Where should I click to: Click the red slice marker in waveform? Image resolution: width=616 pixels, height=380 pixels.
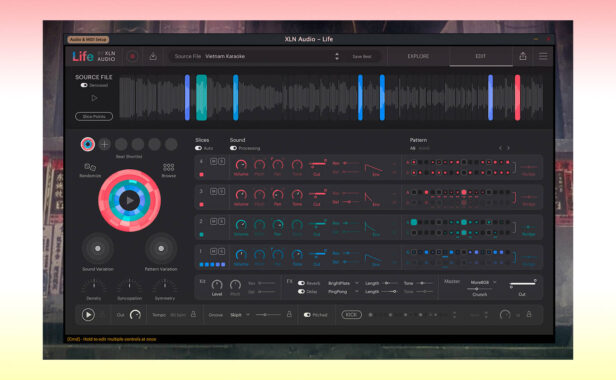[517, 97]
